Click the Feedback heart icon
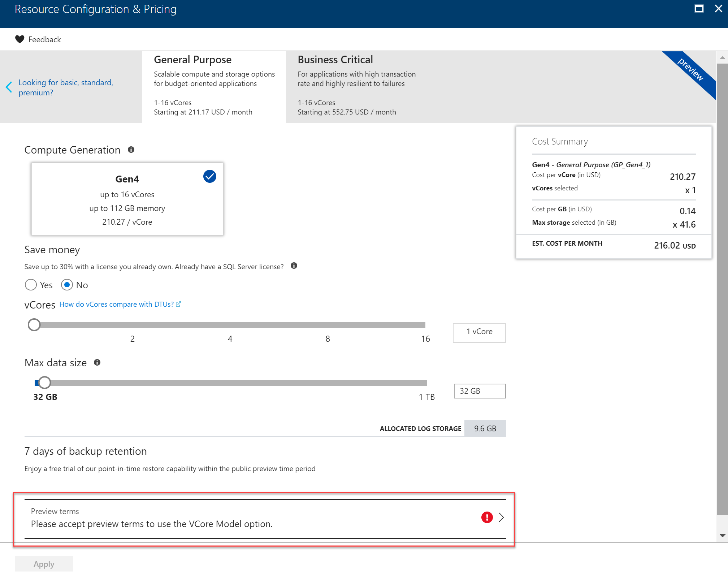The image size is (728, 582). pos(19,39)
